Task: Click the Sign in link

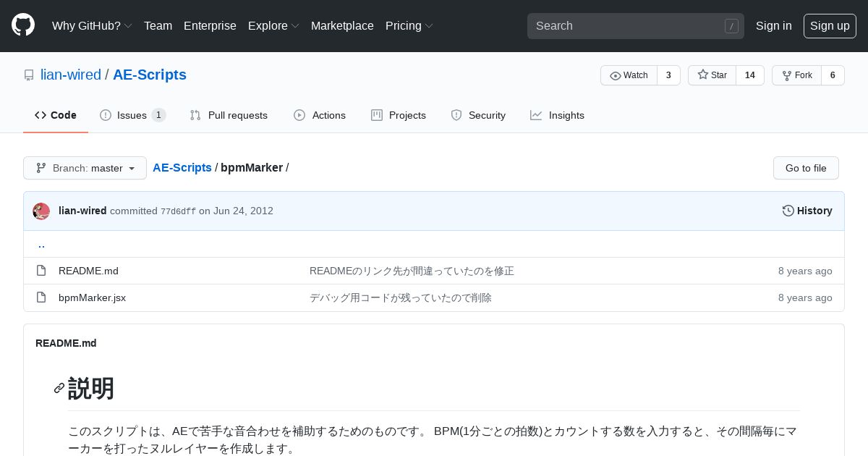Action: coord(773,25)
